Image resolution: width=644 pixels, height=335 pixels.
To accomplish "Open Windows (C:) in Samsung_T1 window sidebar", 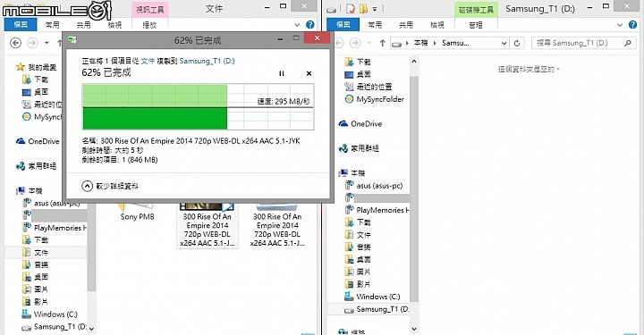I will coord(372,297).
